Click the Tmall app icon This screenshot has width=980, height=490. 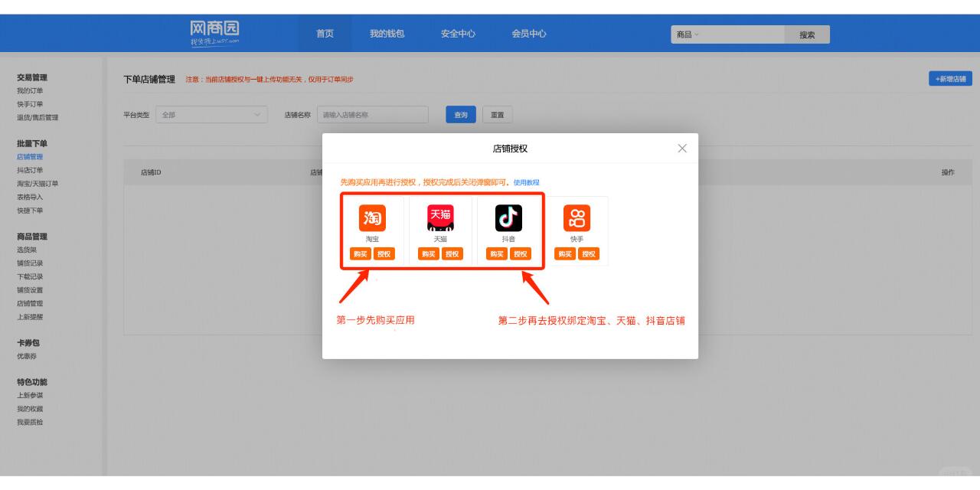(440, 218)
